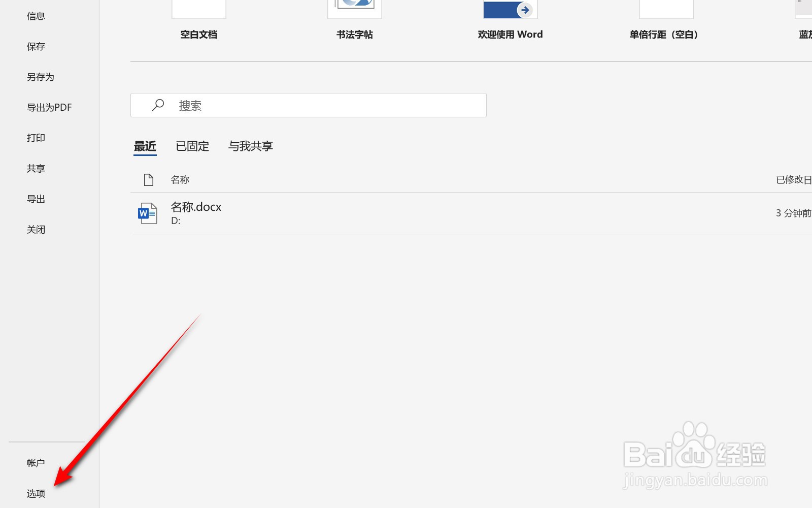Switch to the 与我共享 tab
The width and height of the screenshot is (812, 508).
[x=251, y=146]
